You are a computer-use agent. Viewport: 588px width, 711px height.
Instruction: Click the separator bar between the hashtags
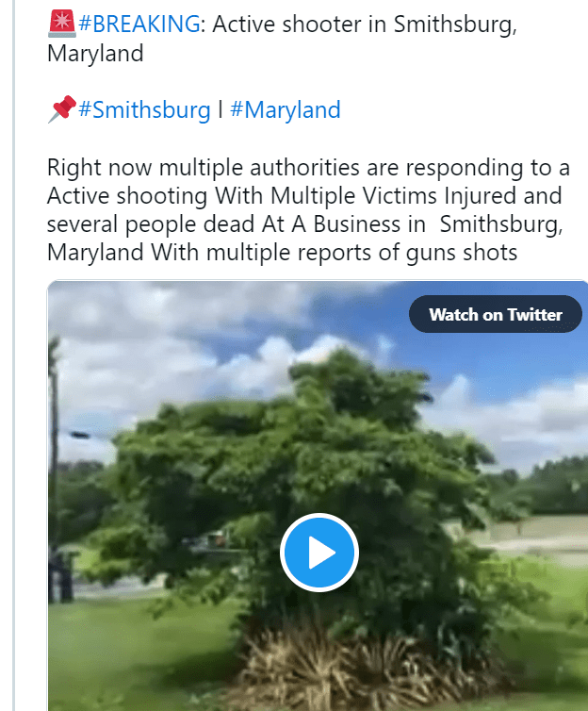coord(220,110)
